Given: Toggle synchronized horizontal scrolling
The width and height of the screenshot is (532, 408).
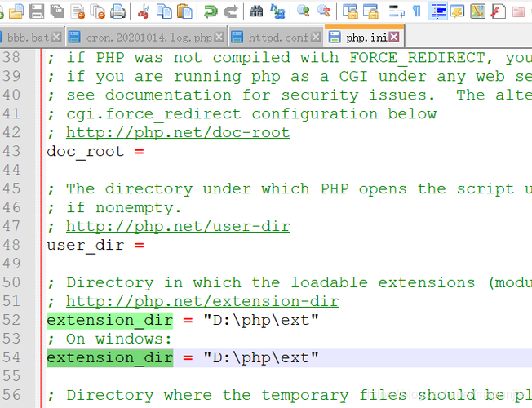Looking at the screenshot, I should click(370, 11).
